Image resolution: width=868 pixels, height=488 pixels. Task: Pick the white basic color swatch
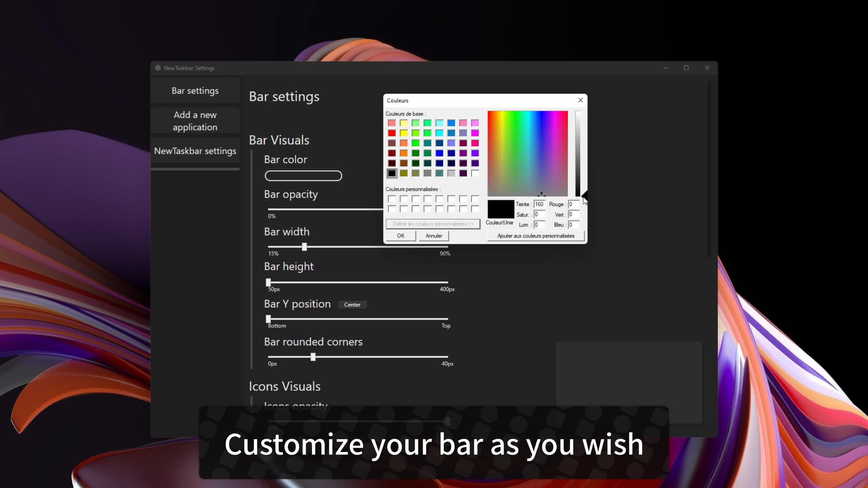(x=475, y=174)
